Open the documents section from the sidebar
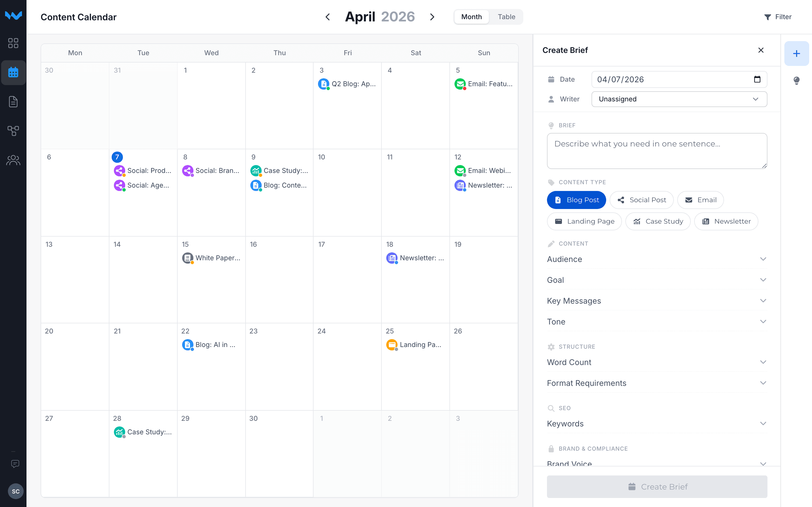The height and width of the screenshot is (507, 812). (x=14, y=102)
